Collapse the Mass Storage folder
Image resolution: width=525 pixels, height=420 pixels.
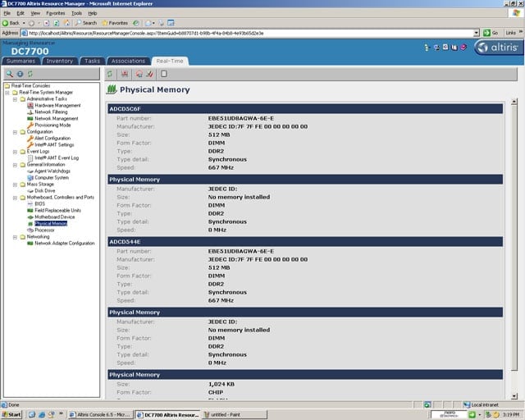click(x=15, y=185)
